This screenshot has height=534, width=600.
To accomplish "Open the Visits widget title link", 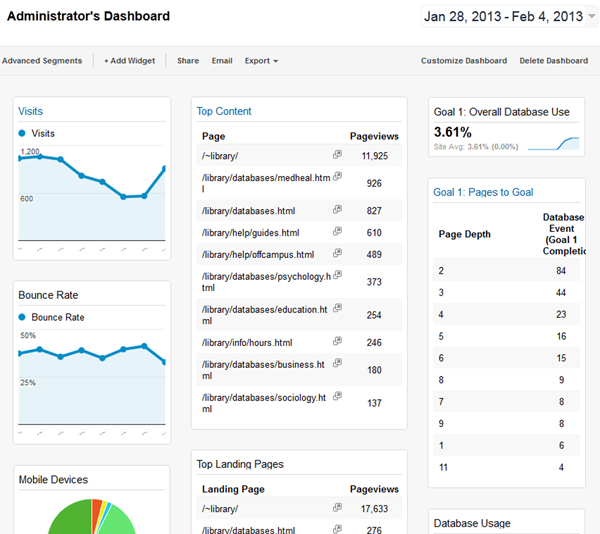I will pyautogui.click(x=31, y=111).
